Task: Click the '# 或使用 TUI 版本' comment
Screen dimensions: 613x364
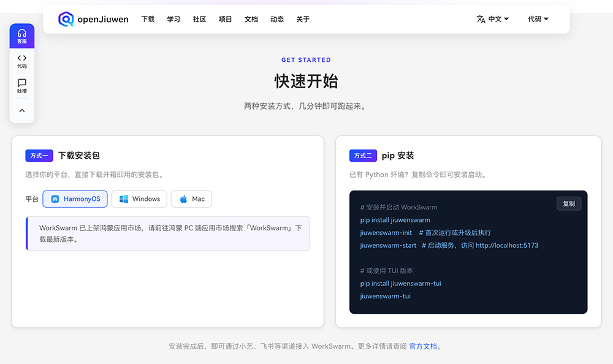Action: coord(387,271)
